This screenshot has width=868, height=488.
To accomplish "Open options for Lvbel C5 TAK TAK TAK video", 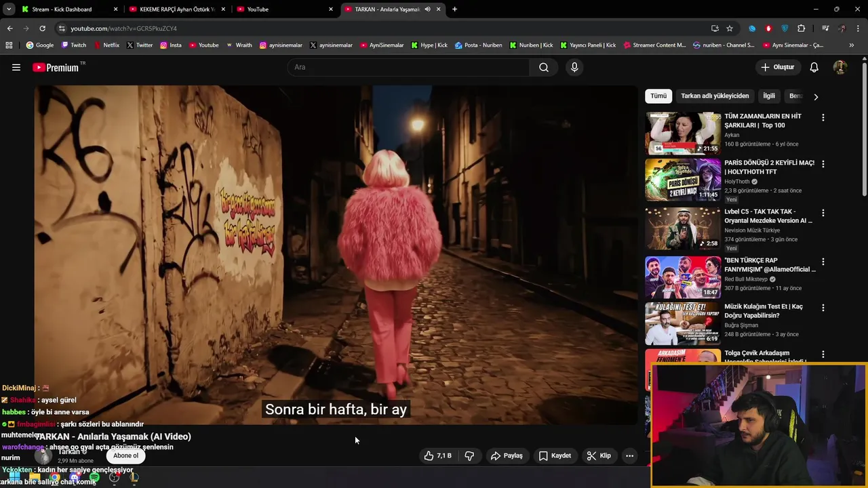I will click(823, 213).
